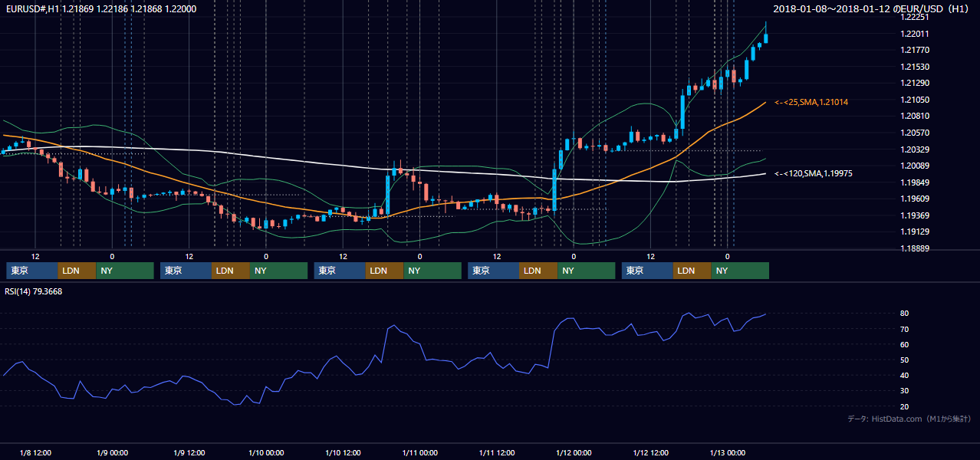Viewport: 980px width, 460px height.
Task: Click the 1/9 12:00 time axis label
Action: 189,453
